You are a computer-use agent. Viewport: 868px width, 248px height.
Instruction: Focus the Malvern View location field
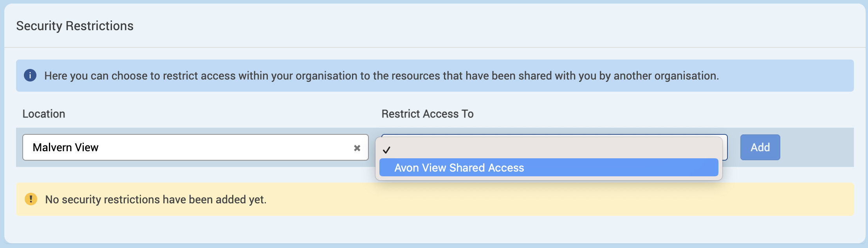coord(195,147)
